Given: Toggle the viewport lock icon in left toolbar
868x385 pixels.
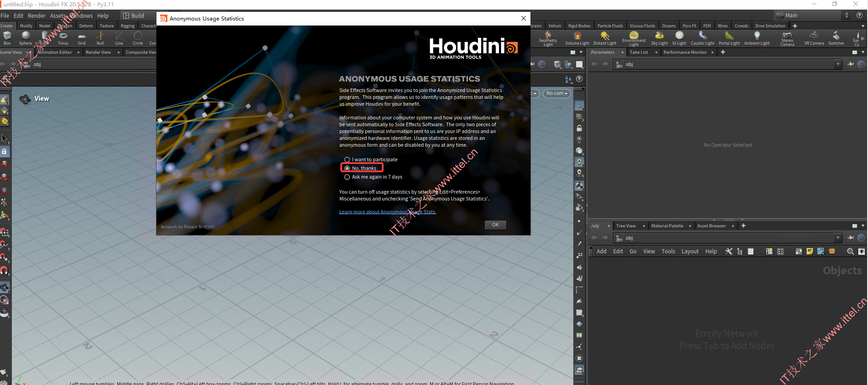Looking at the screenshot, I should click(x=4, y=151).
